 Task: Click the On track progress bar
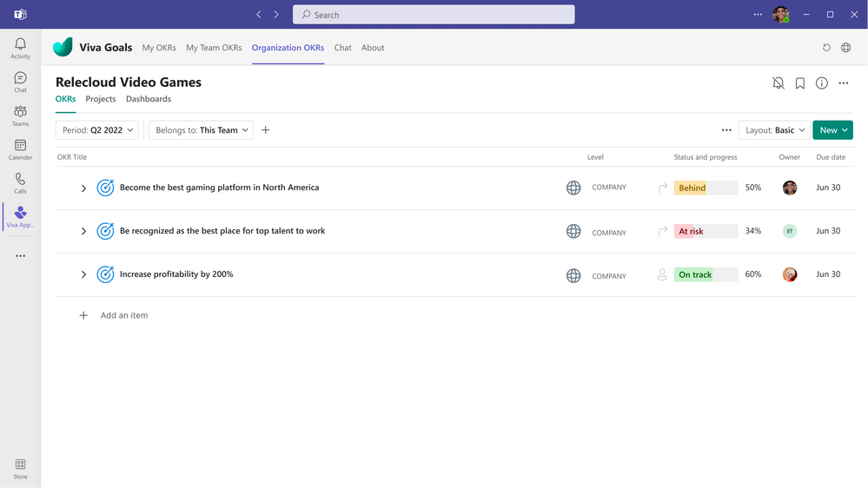706,274
